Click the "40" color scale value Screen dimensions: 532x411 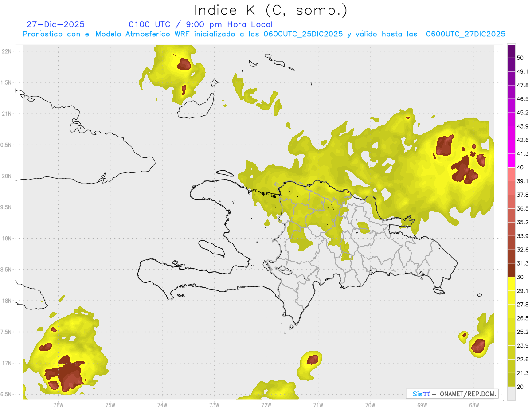tap(520, 167)
